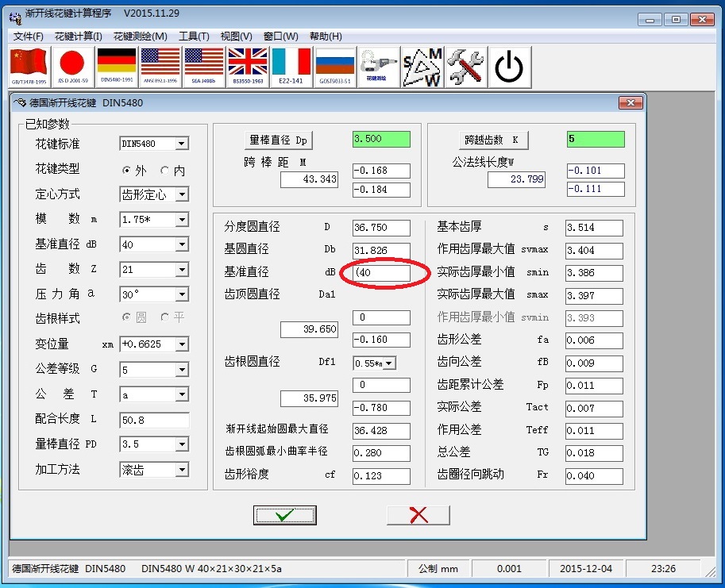Expand the 公差 T dropdown

(182, 394)
